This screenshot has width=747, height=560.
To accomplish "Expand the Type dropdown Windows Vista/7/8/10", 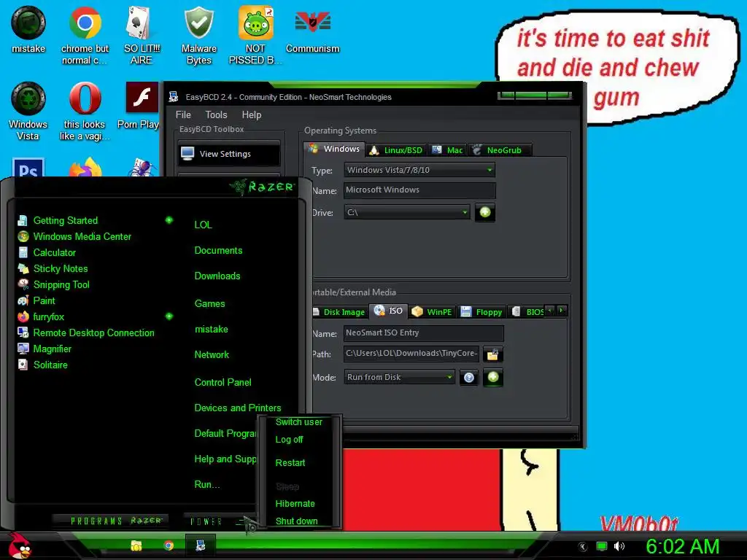I will tap(419, 170).
